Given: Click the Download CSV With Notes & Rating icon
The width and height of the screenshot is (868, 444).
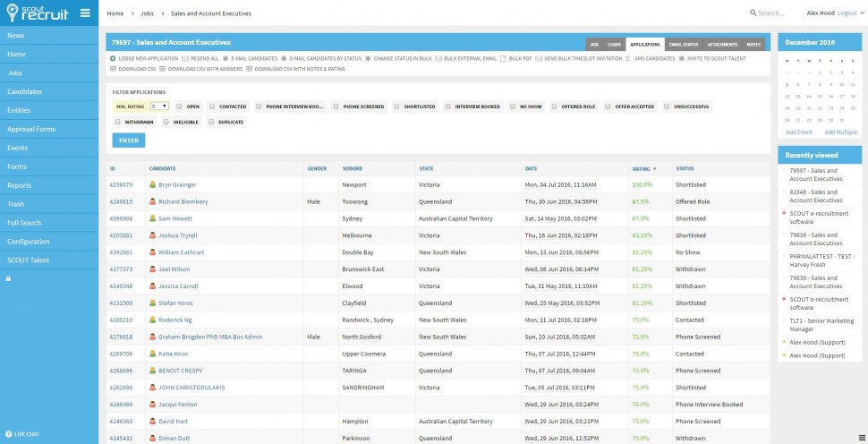Looking at the screenshot, I should [x=249, y=69].
